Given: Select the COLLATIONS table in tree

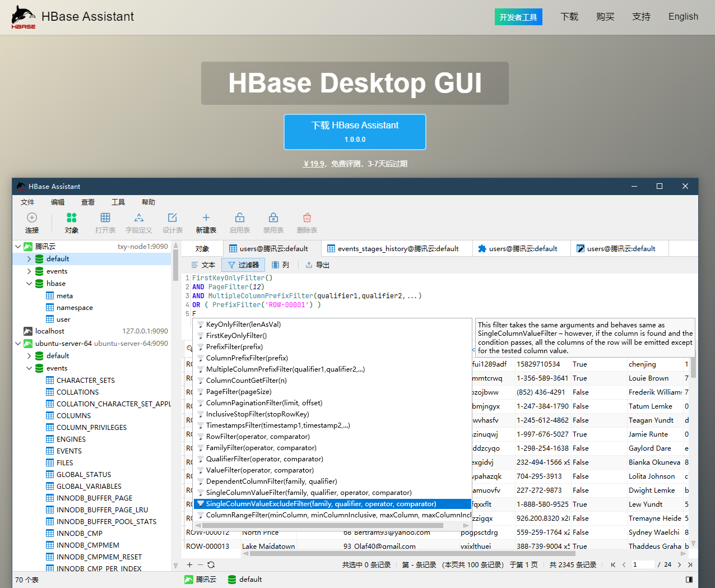Looking at the screenshot, I should (77, 392).
